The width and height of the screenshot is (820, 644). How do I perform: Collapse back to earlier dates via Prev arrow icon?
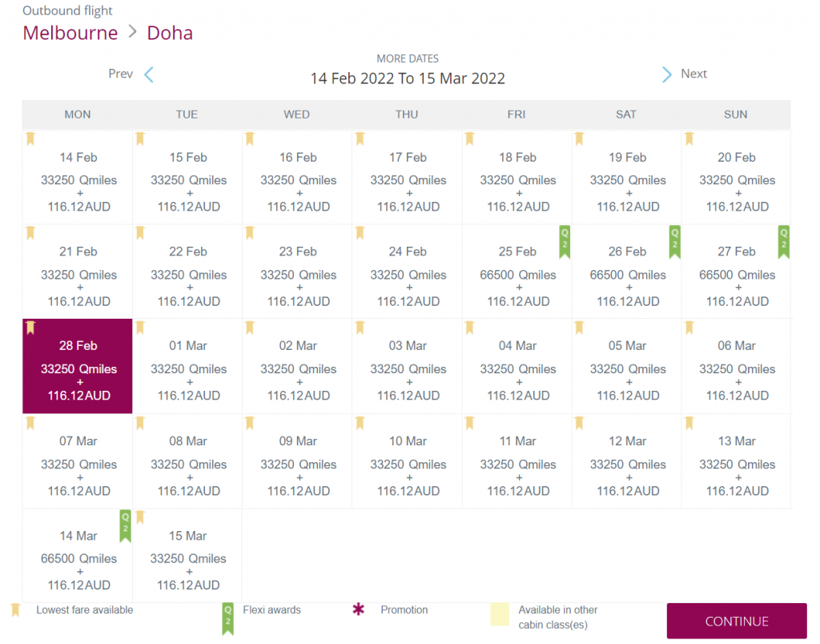149,74
